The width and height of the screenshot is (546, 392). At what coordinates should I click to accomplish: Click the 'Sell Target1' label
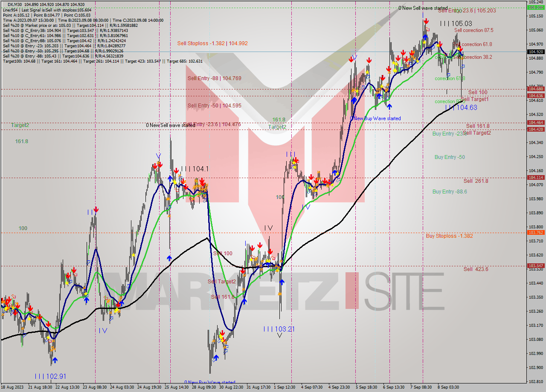click(474, 99)
